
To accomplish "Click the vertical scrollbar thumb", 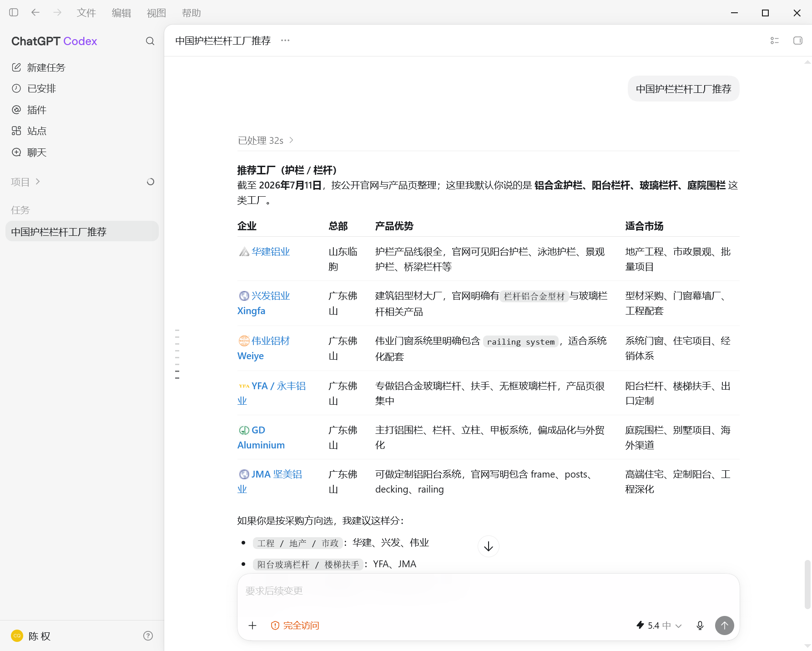I will pyautogui.click(x=807, y=584).
